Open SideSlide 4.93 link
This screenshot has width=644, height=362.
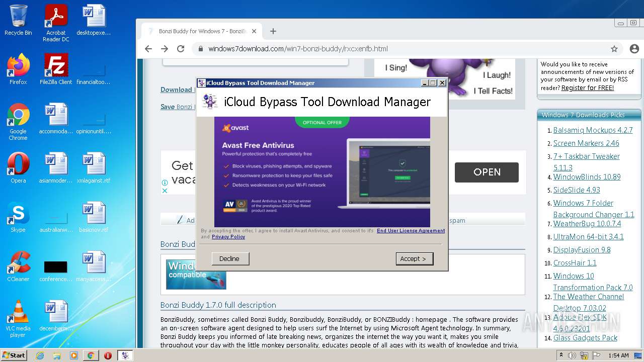click(x=577, y=190)
